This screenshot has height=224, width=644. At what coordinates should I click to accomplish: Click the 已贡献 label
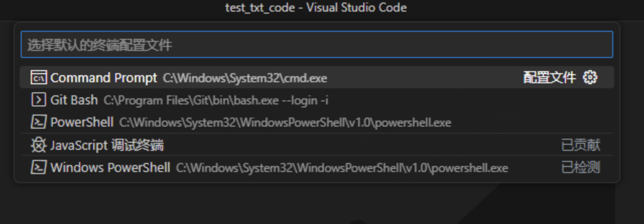click(x=581, y=145)
